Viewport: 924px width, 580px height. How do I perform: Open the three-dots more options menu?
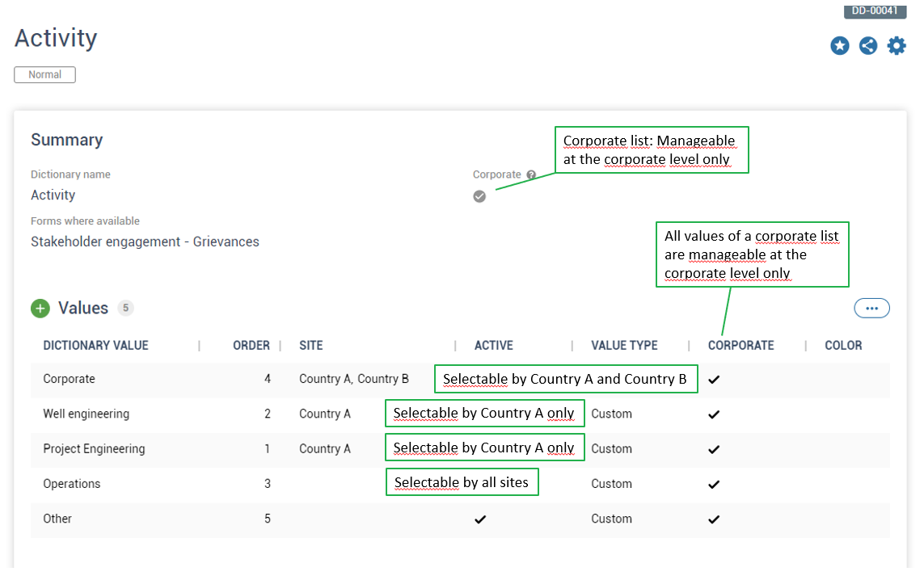click(x=871, y=308)
